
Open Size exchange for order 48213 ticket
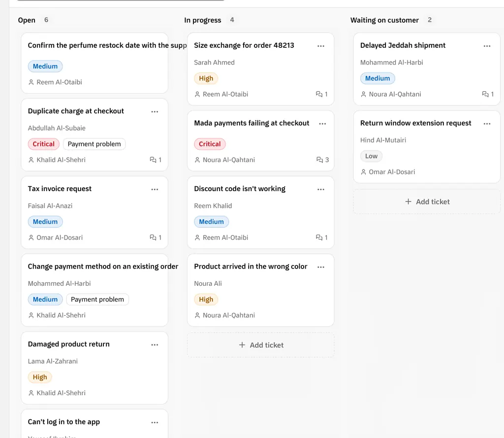coord(244,45)
